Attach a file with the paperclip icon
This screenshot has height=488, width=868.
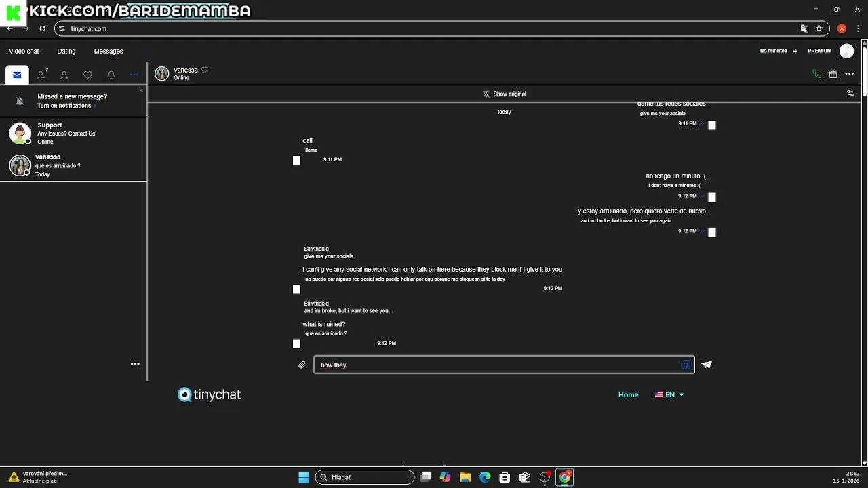pyautogui.click(x=302, y=365)
